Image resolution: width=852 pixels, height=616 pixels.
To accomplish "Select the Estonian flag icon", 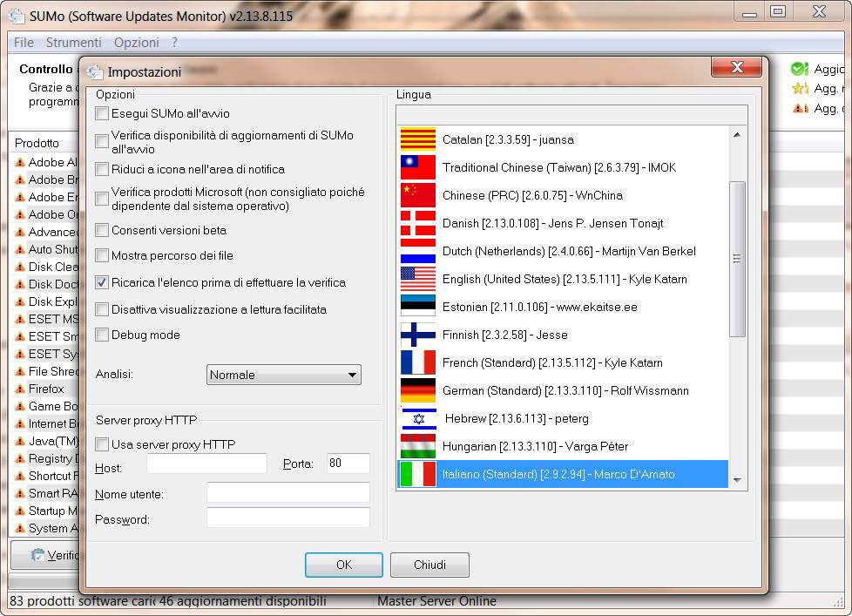I will 418,307.
